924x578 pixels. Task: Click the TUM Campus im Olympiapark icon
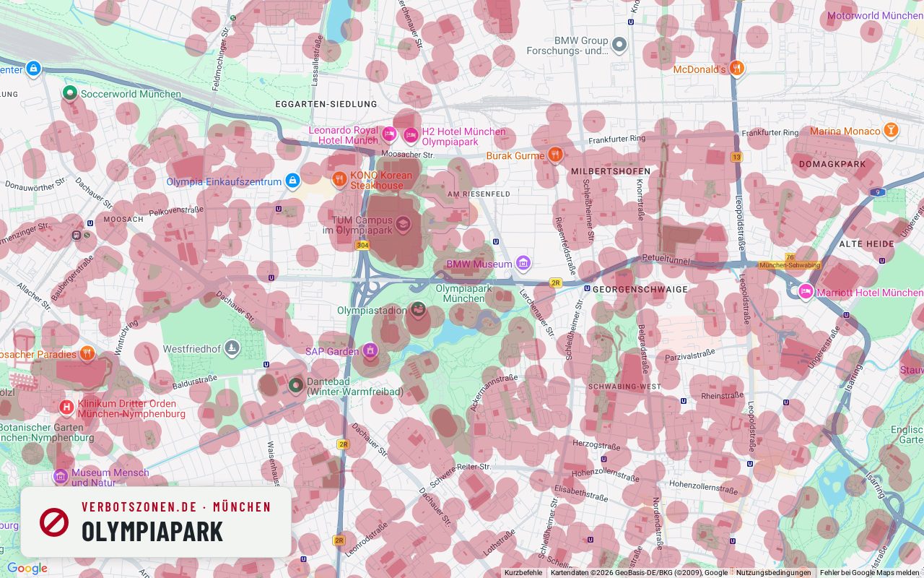click(x=403, y=224)
